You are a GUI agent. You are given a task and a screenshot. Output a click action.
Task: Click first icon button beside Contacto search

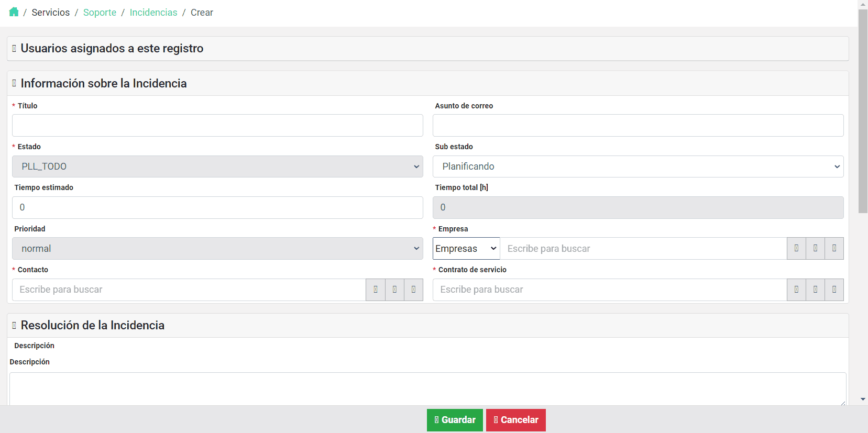coord(376,290)
